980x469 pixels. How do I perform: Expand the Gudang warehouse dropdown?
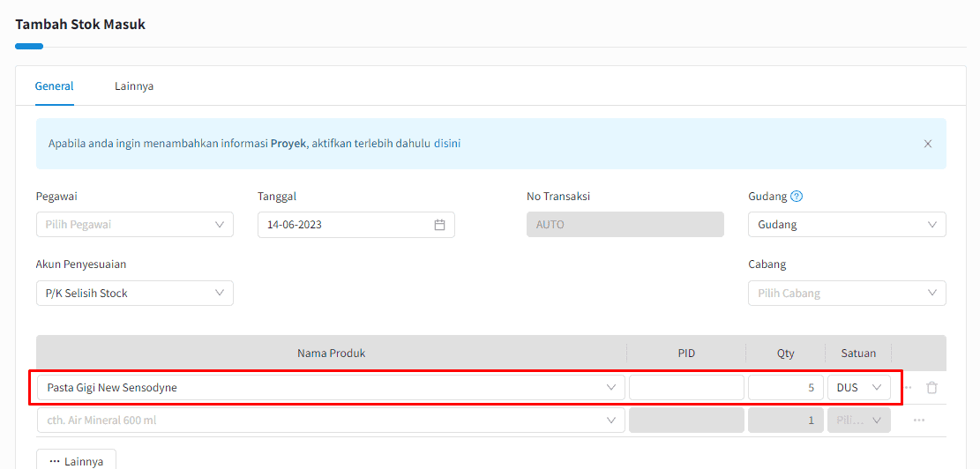coord(846,225)
